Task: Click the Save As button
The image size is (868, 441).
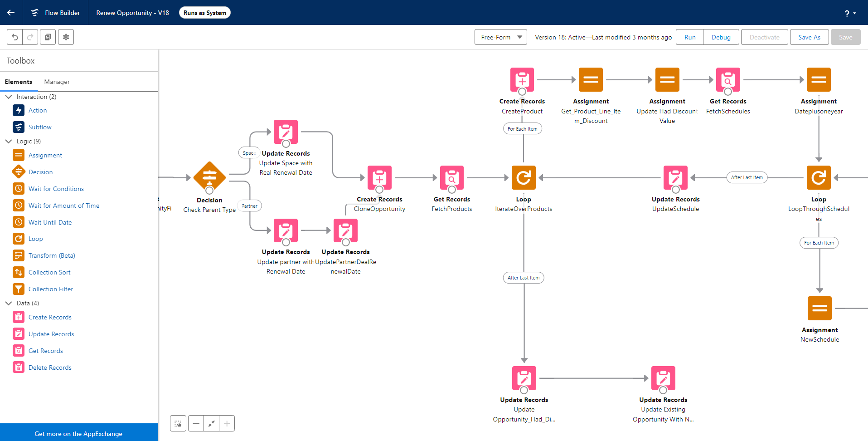Action: pyautogui.click(x=809, y=37)
